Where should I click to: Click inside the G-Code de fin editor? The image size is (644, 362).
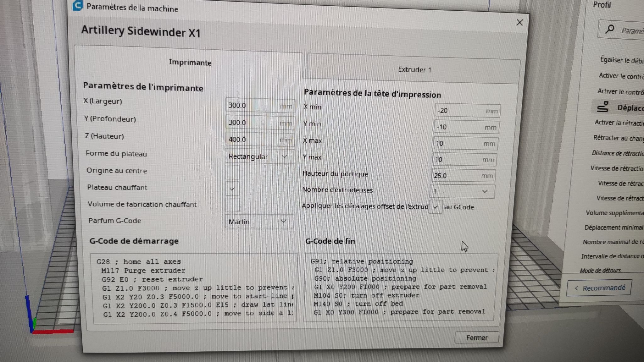coord(401,287)
